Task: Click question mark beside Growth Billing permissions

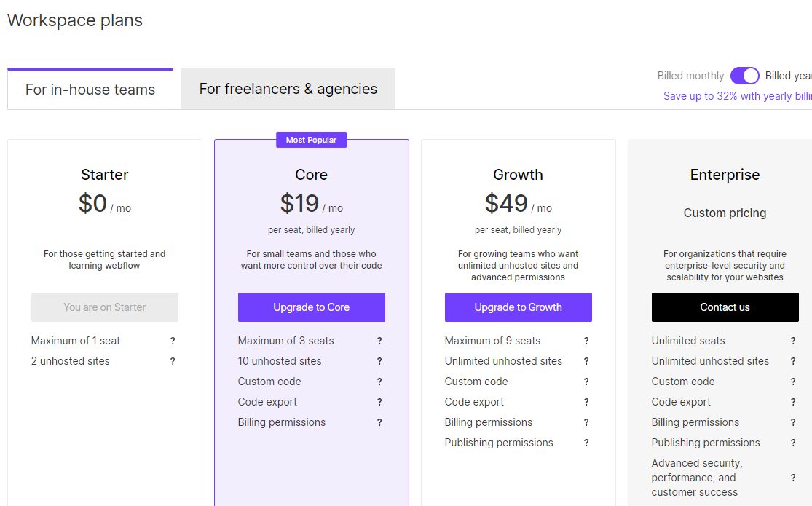Action: (586, 422)
